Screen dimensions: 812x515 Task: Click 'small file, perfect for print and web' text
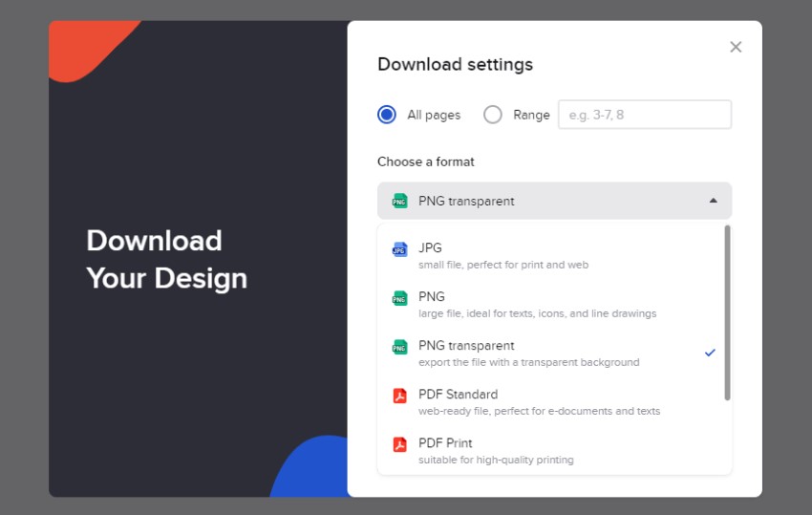[x=503, y=265]
